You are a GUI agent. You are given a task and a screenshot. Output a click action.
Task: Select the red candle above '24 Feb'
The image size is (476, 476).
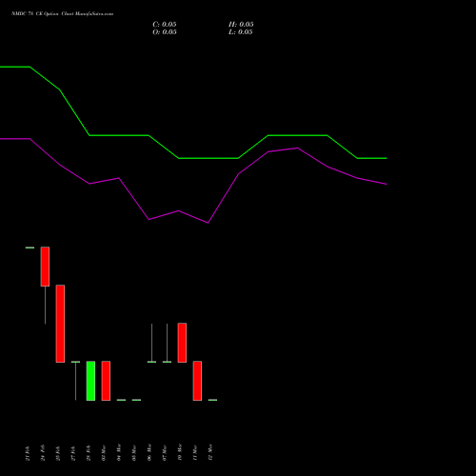[45, 267]
